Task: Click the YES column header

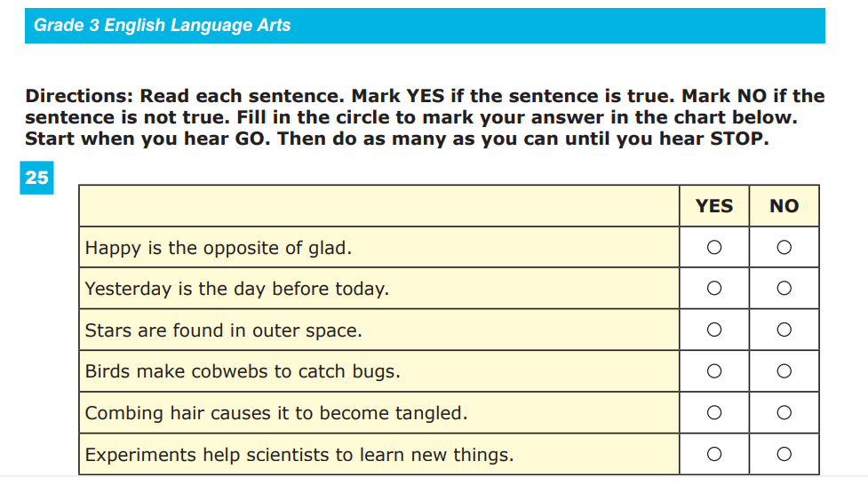Action: [714, 206]
